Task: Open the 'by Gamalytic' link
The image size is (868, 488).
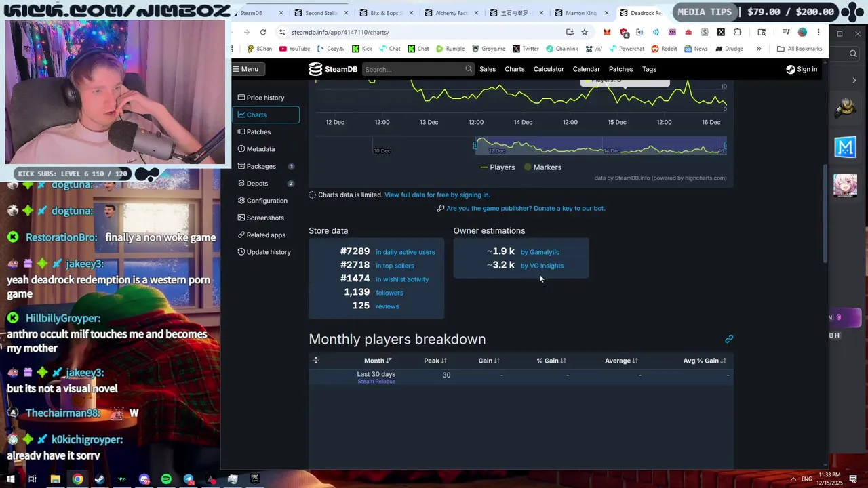Action: [540, 252]
